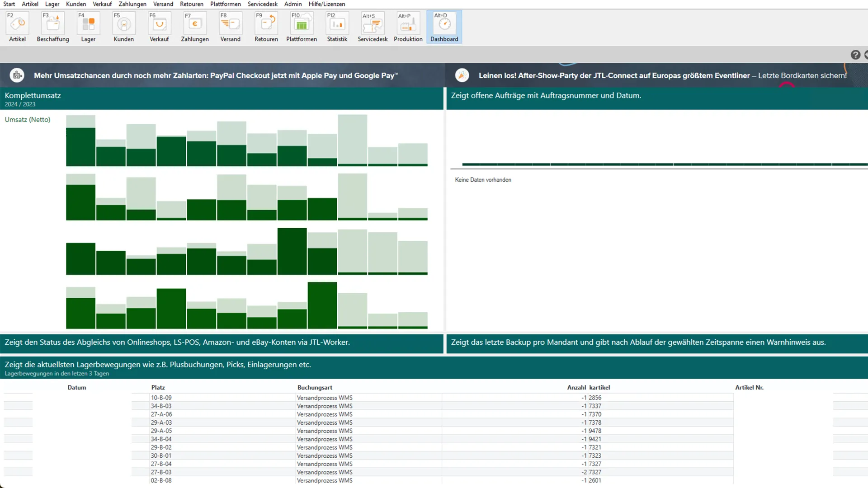Image resolution: width=868 pixels, height=488 pixels.
Task: Select the row with Platz 10-B-09
Action: pyautogui.click(x=161, y=398)
